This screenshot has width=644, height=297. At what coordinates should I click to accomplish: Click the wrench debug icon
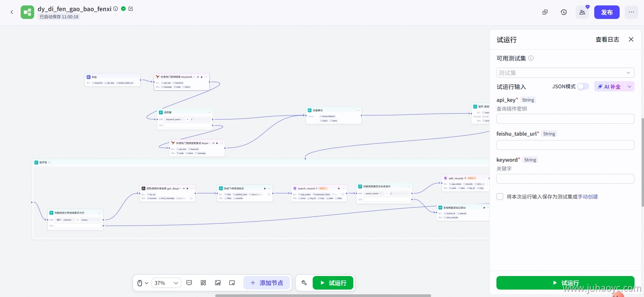[304, 283]
